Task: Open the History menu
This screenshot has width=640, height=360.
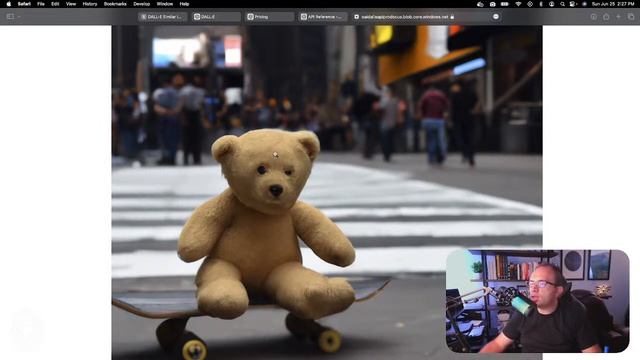Action: pos(90,4)
